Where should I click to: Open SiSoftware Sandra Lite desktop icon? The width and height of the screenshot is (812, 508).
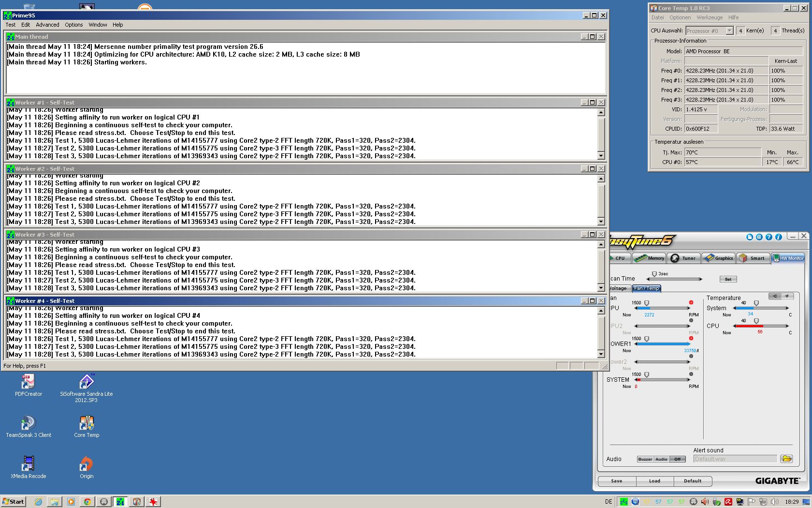click(x=87, y=388)
